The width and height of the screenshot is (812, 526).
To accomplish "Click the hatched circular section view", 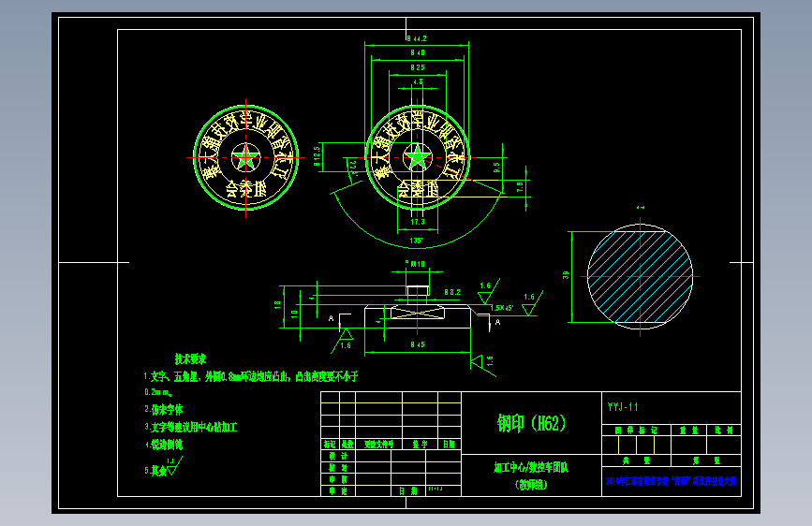I will pyautogui.click(x=640, y=276).
